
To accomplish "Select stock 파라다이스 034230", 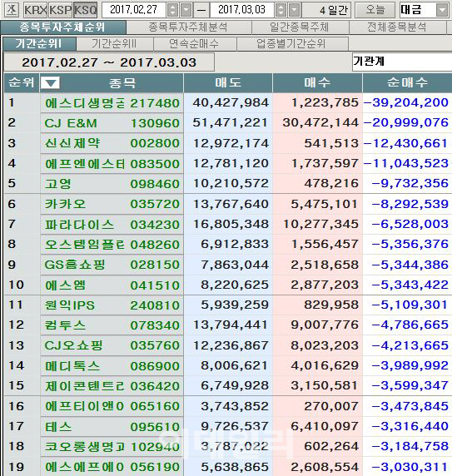I will click(x=112, y=225).
